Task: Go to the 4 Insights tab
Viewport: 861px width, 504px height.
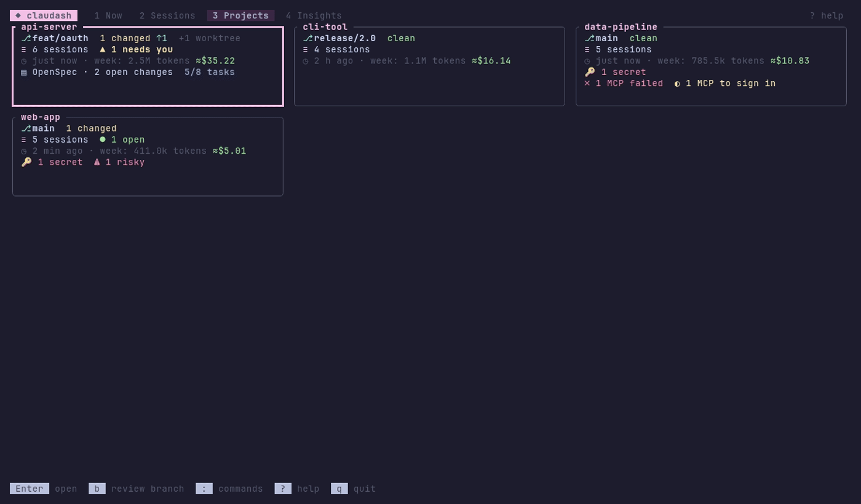Action: point(314,16)
